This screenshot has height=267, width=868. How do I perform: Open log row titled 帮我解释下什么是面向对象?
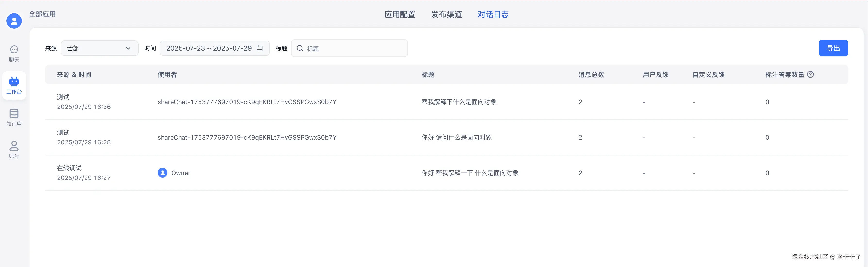pyautogui.click(x=459, y=102)
